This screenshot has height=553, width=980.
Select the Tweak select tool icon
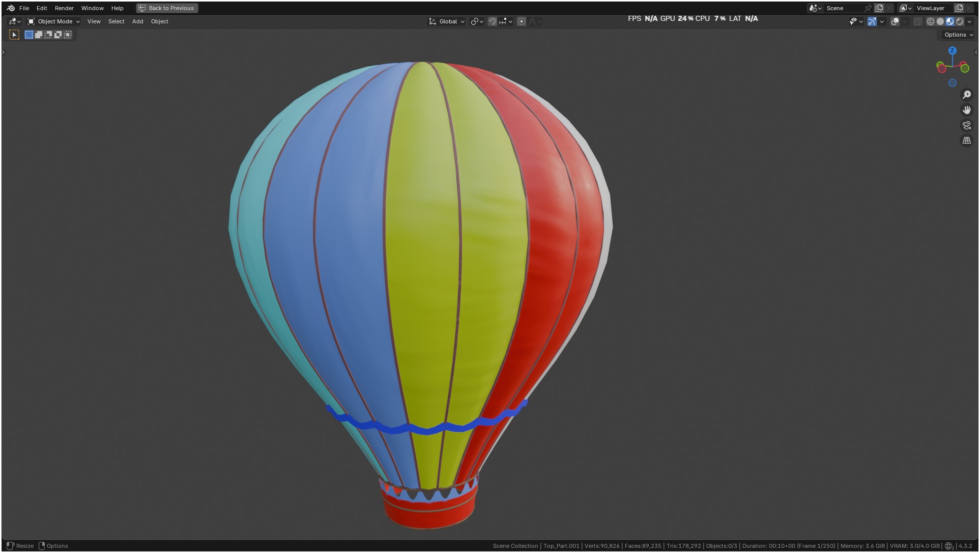pyautogui.click(x=14, y=35)
